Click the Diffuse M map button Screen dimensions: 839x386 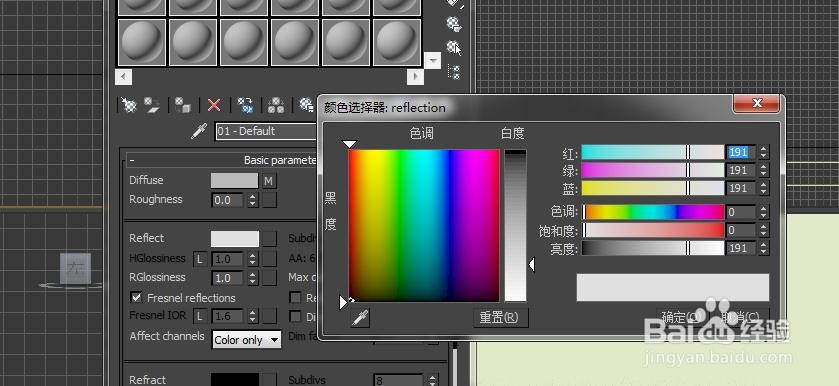(x=269, y=181)
